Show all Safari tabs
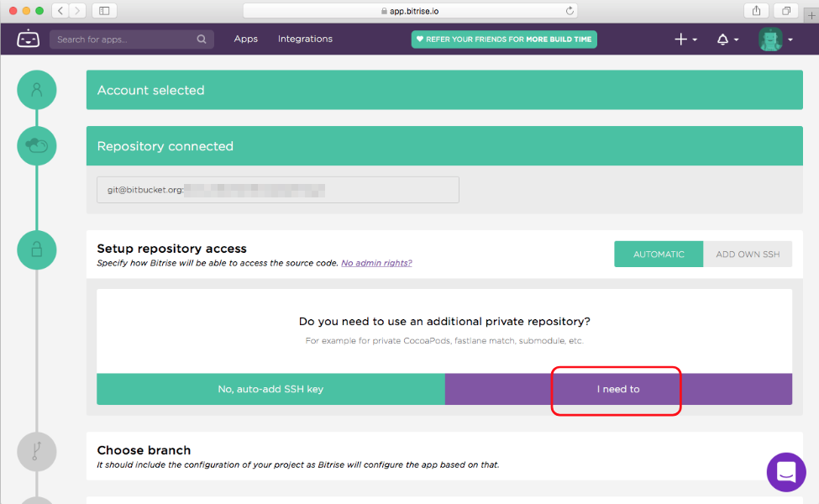 (x=786, y=10)
